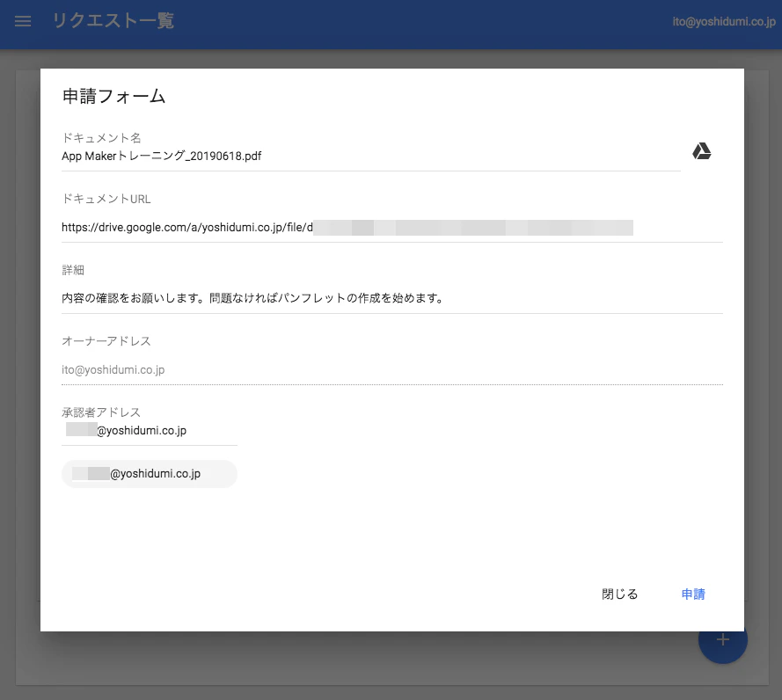The height and width of the screenshot is (700, 782).
Task: Click the ito@yoshidumi.co.jp account in header
Action: click(x=724, y=21)
